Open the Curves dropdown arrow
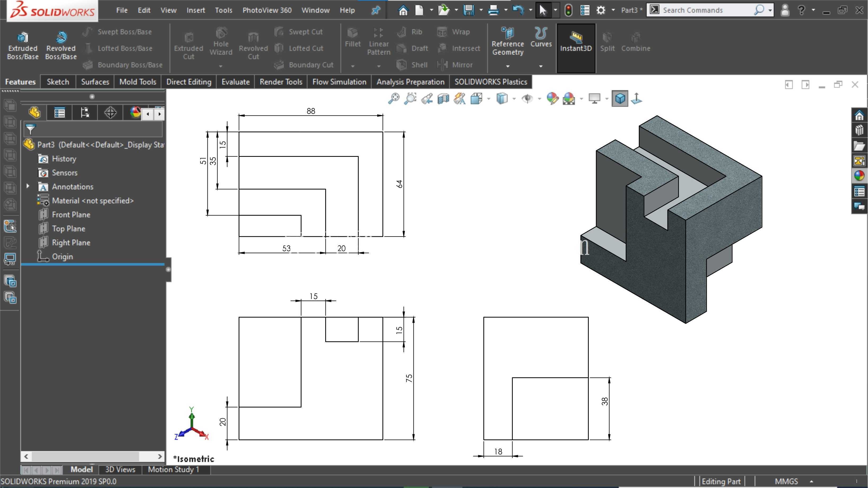 point(541,66)
